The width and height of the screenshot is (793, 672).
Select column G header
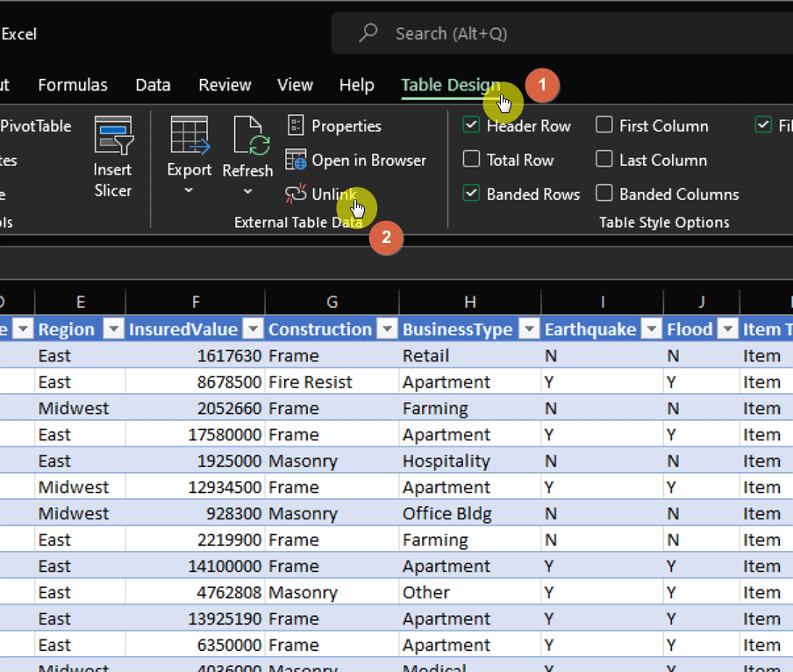pyautogui.click(x=332, y=302)
